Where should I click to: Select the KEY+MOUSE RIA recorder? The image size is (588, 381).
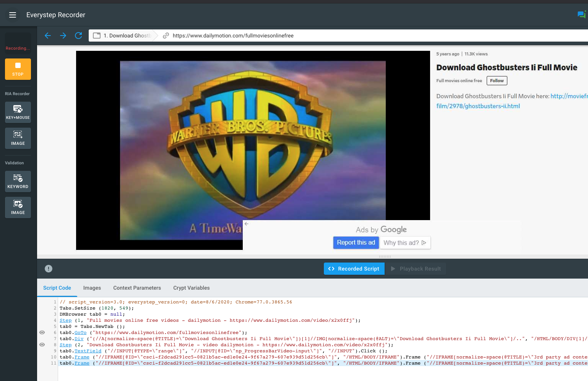18,112
